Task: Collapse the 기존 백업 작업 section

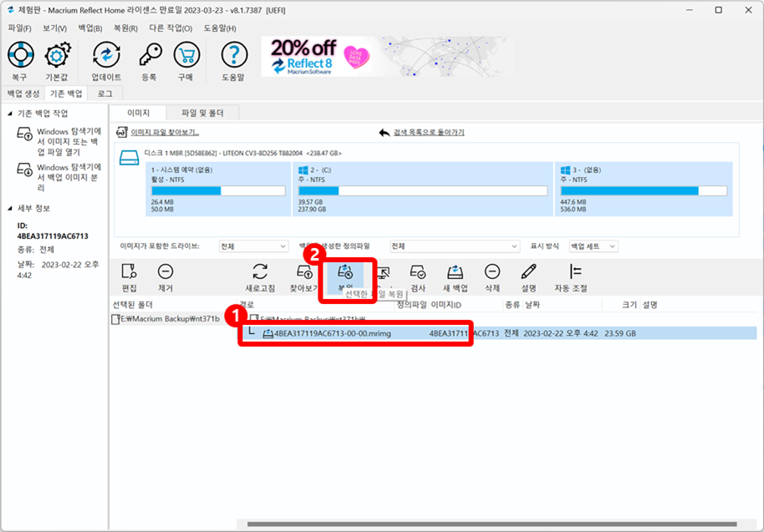Action: tap(10, 114)
